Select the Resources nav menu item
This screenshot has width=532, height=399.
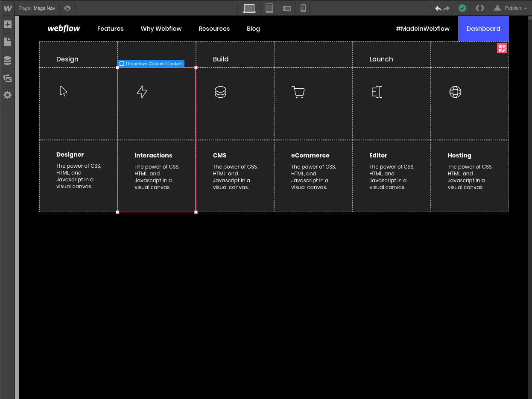coord(214,29)
